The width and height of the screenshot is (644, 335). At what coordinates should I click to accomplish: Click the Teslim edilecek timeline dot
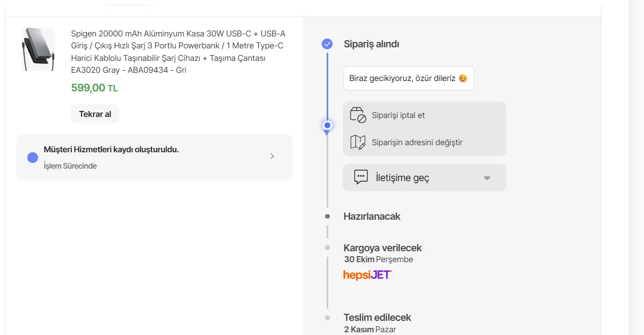(327, 318)
